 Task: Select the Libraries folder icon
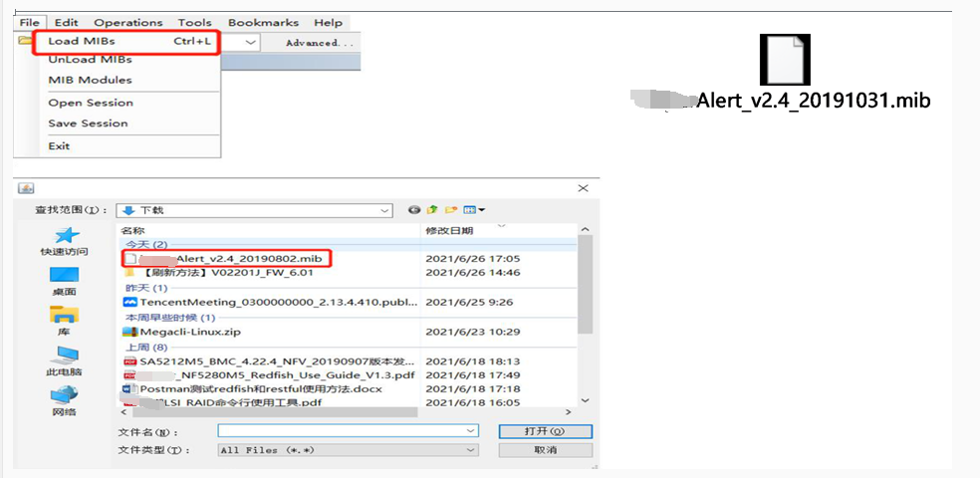tap(65, 316)
